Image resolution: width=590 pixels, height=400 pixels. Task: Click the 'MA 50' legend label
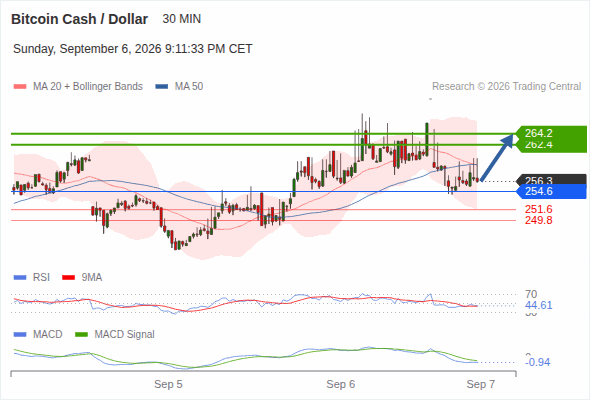pos(189,87)
